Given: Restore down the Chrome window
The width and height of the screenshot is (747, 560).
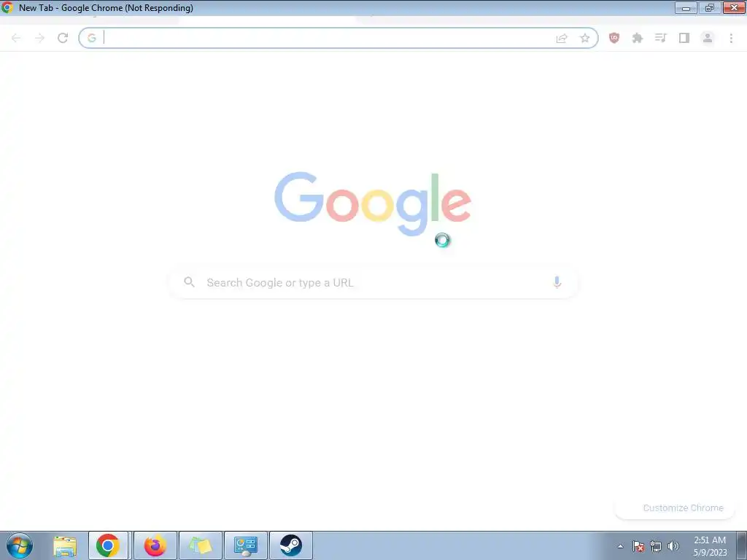Looking at the screenshot, I should 709,7.
